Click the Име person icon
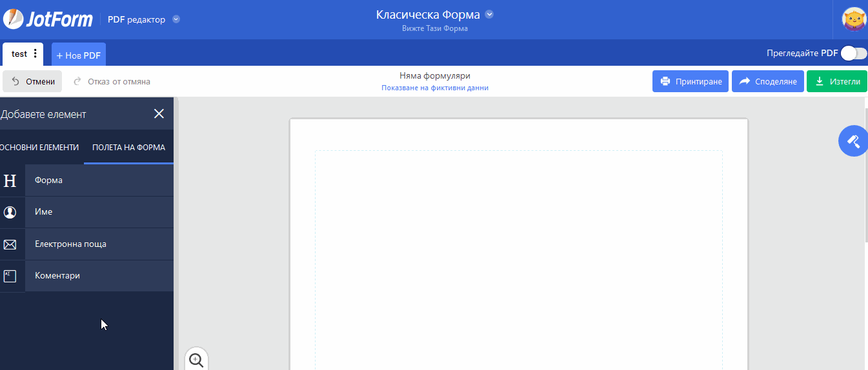 coord(10,212)
